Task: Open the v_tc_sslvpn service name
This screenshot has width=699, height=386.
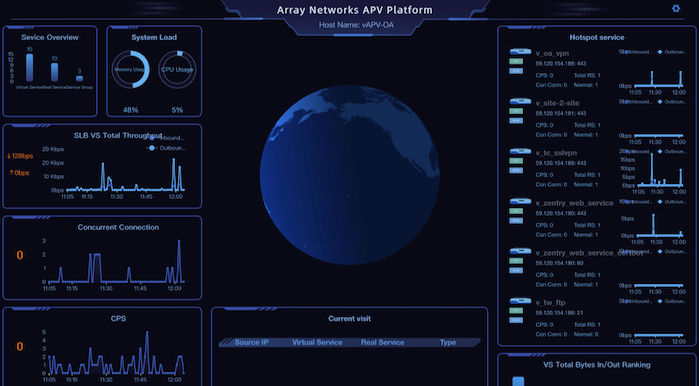Action: pos(556,153)
